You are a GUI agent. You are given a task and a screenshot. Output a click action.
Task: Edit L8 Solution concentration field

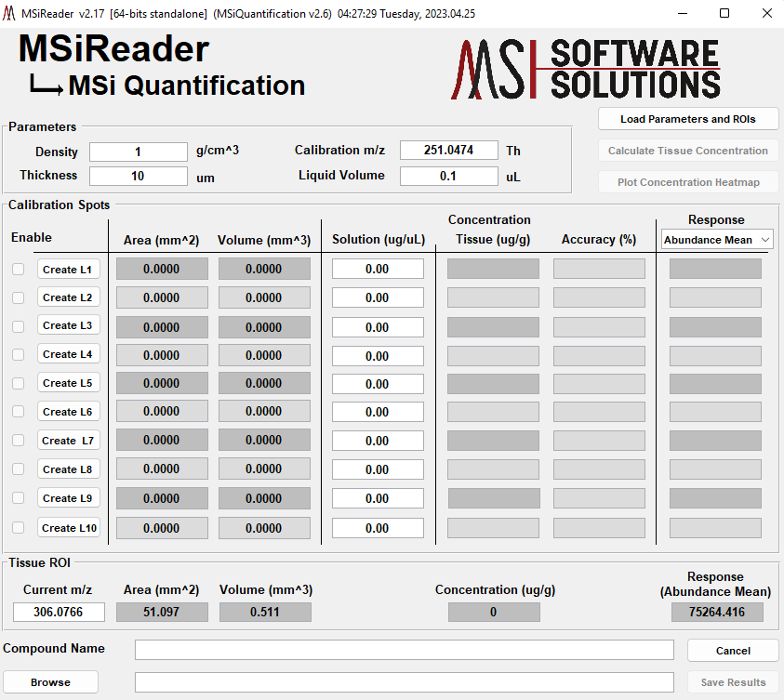click(378, 469)
